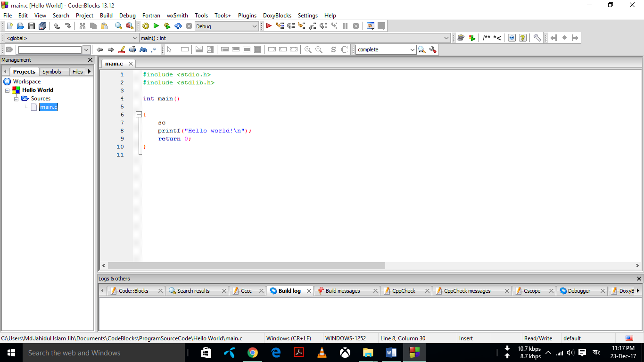644x362 pixels.
Task: Click the Cut scissors icon
Action: coord(82,26)
